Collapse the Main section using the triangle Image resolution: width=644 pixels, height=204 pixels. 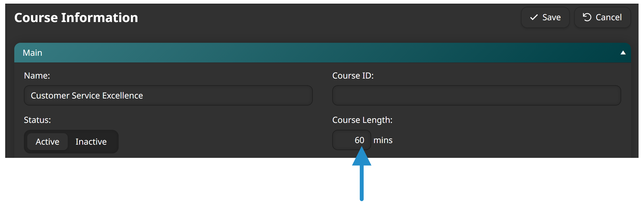tap(623, 53)
